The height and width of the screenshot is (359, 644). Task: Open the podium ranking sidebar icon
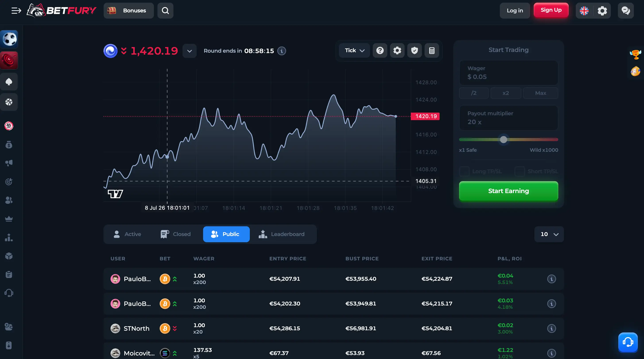click(9, 237)
